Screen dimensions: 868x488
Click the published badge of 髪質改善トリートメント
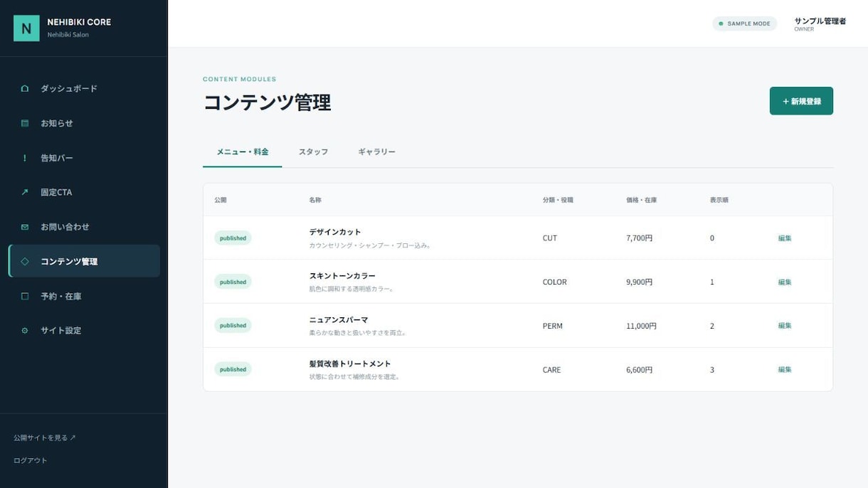(233, 370)
